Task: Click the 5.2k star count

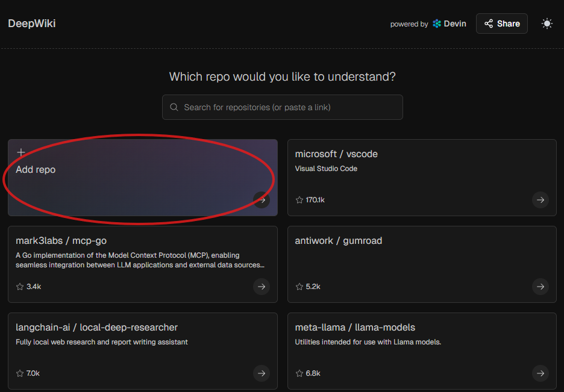Action: tap(313, 287)
